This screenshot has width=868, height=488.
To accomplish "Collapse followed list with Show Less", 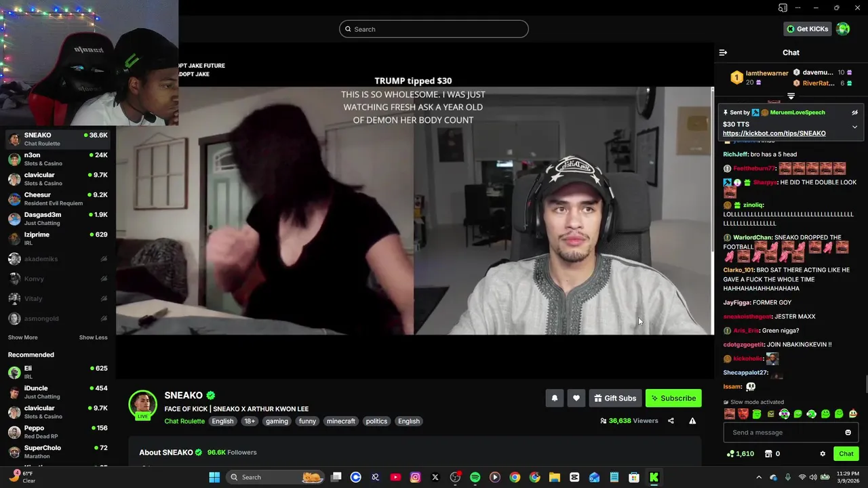I will click(93, 338).
